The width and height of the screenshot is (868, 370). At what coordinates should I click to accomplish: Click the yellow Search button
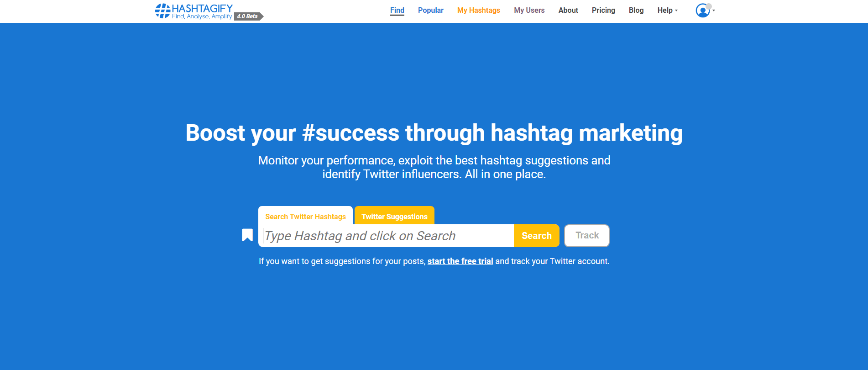click(x=536, y=235)
